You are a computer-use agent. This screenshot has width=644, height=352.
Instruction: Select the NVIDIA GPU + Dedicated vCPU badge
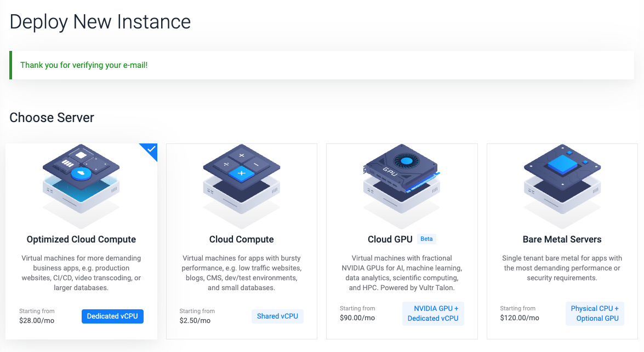(433, 313)
